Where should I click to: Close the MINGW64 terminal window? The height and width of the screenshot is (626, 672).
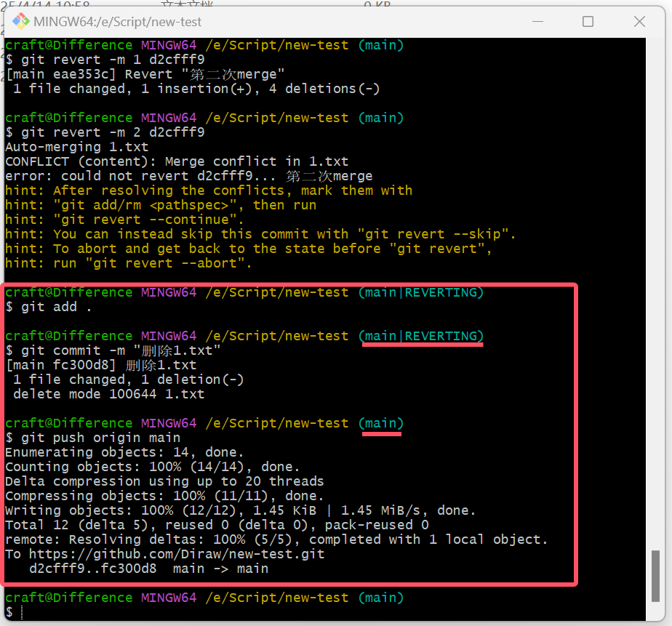click(x=639, y=21)
